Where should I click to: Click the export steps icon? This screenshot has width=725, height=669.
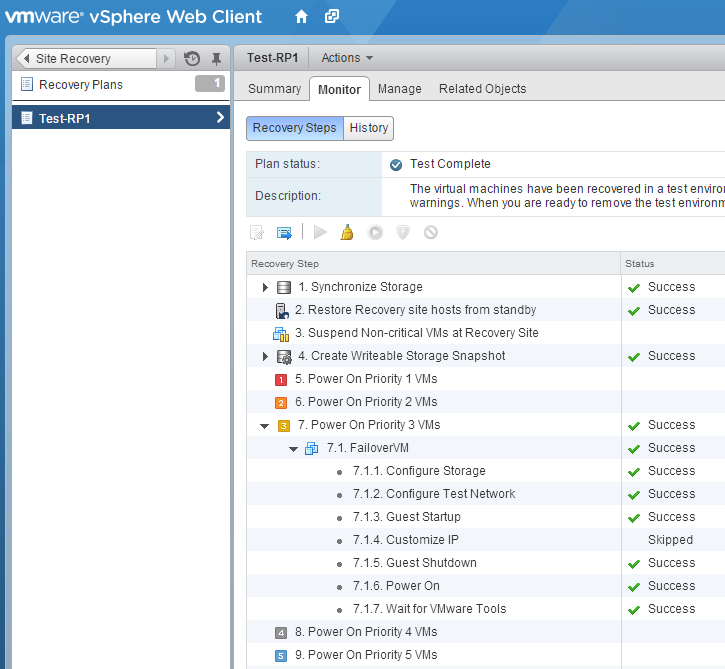coord(284,232)
